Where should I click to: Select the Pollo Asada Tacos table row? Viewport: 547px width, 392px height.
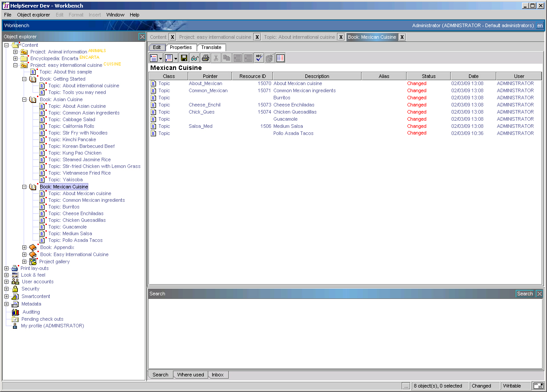[293, 133]
